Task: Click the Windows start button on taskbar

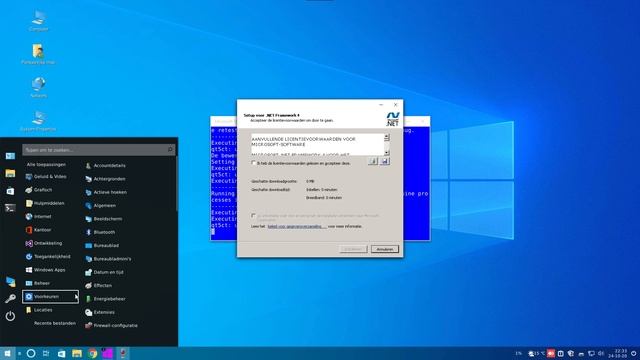Action: [7, 353]
